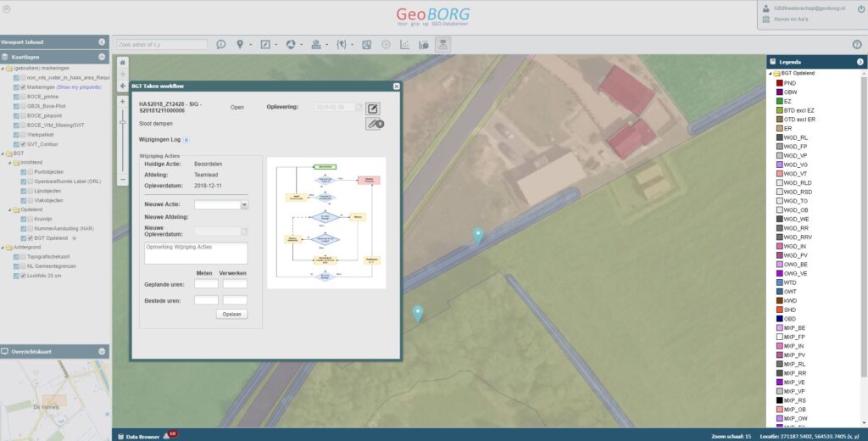The image size is (868, 441).
Task: Open the edit pencil tool in toolbar
Action: 265,45
